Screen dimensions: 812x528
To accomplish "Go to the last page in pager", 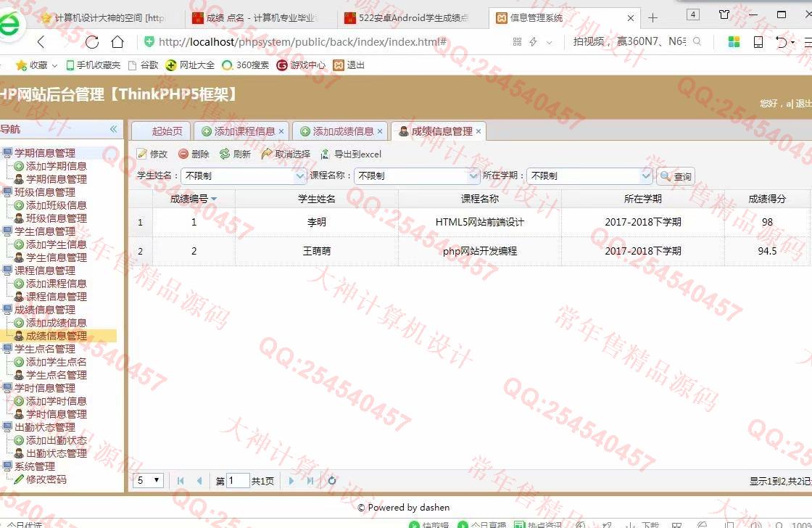I will (x=310, y=481).
